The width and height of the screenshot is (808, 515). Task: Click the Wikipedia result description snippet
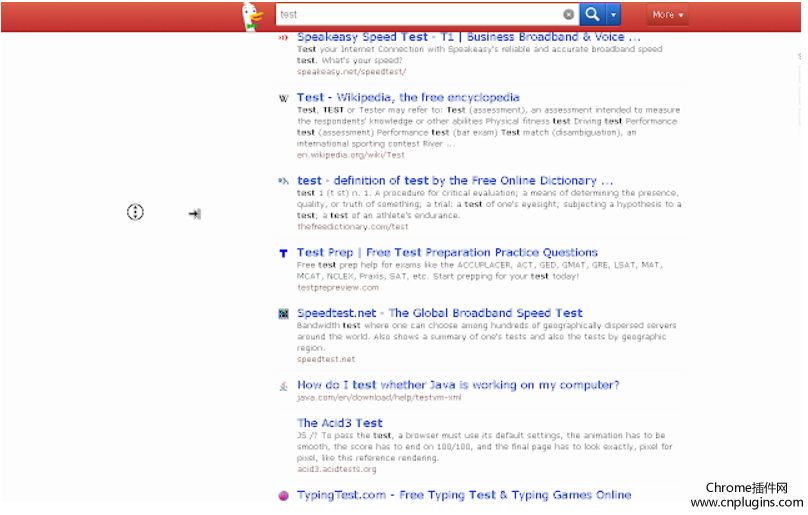[489, 127]
